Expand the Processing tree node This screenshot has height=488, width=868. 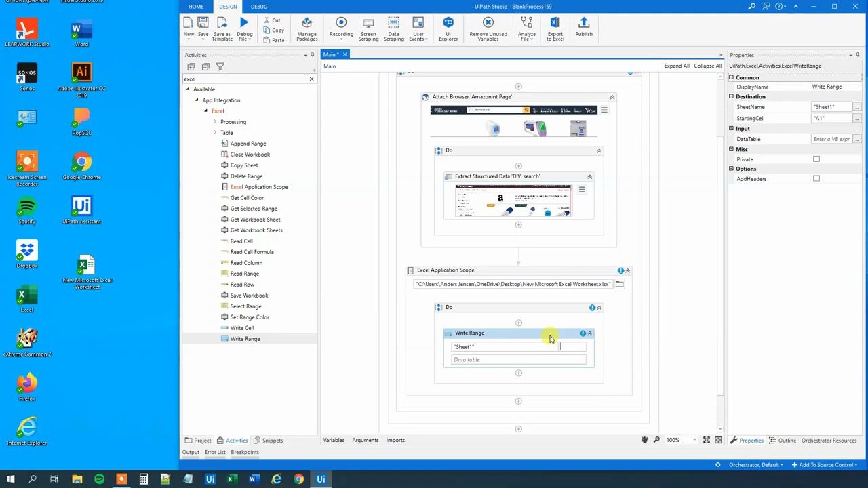215,122
